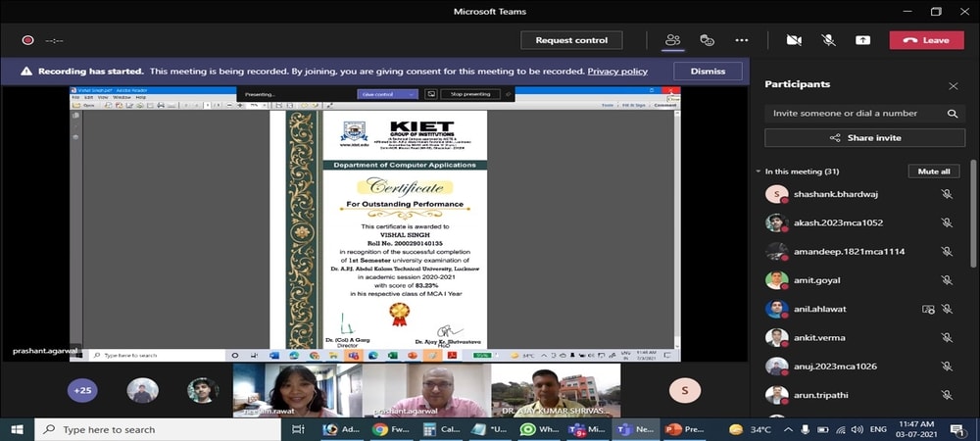Open the Privacy policy link
The width and height of the screenshot is (980, 441).
(617, 72)
